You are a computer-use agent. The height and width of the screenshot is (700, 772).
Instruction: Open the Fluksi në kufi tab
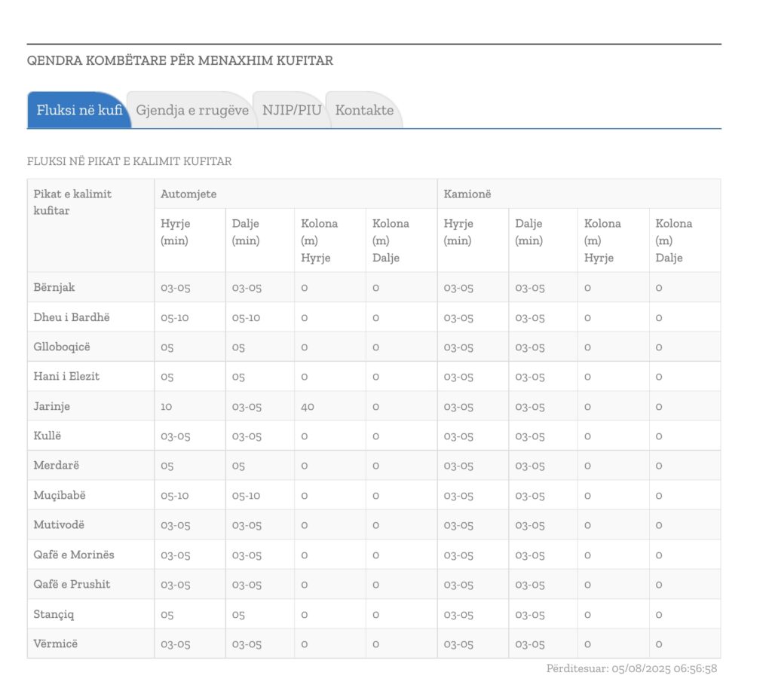[x=79, y=110]
